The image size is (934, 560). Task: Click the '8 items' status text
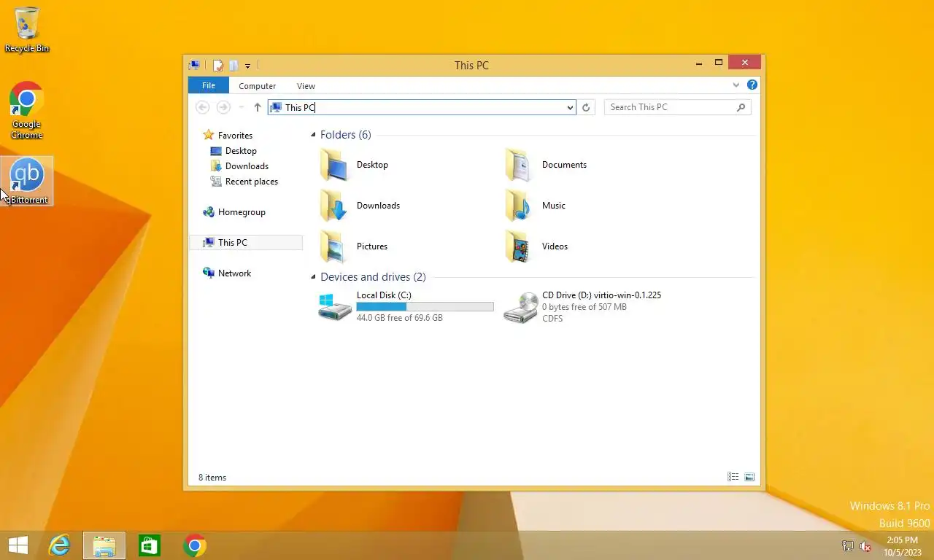(212, 478)
